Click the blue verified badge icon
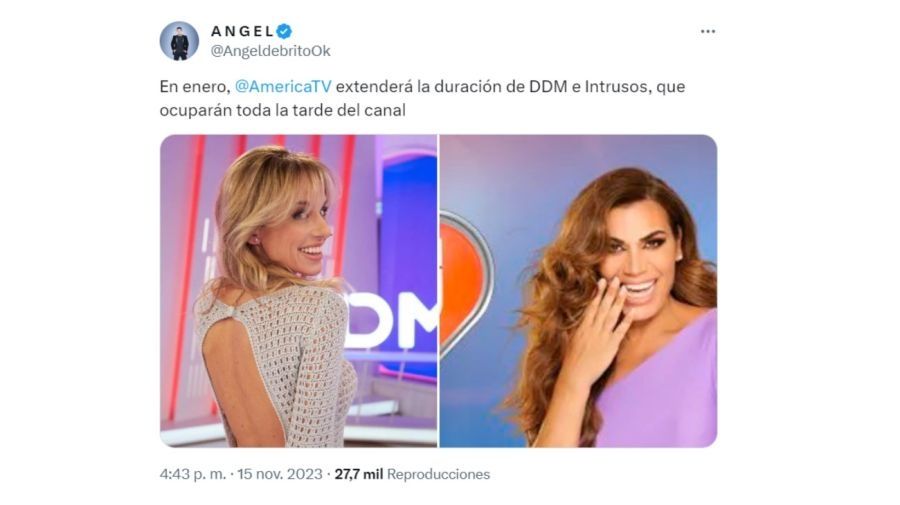This screenshot has width=900, height=505. coord(284,31)
